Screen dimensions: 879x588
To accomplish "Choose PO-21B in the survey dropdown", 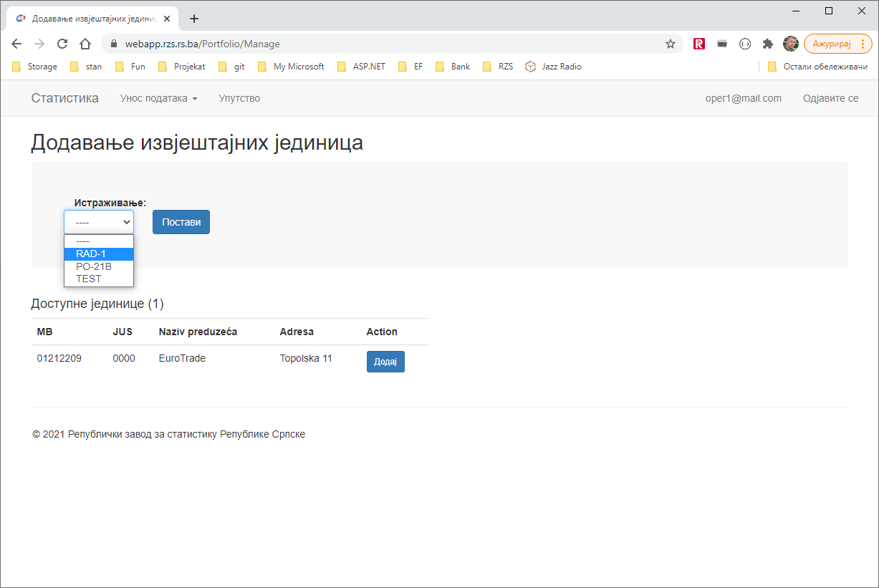I will click(94, 266).
